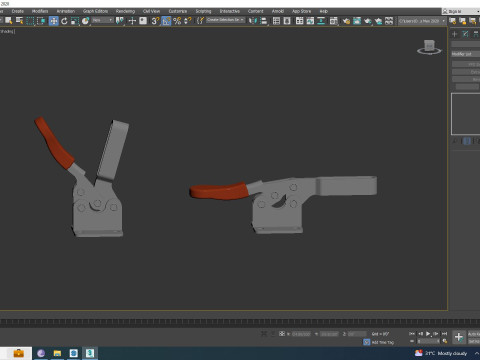
Task: Click the Auto Key button
Action: [474, 334]
